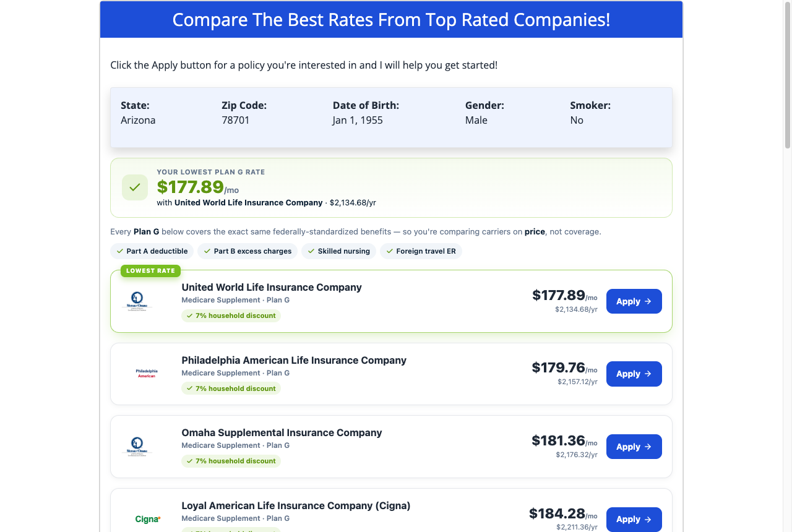Viewport: 792px width, 532px height.
Task: Click the Smoker value No
Action: (577, 120)
